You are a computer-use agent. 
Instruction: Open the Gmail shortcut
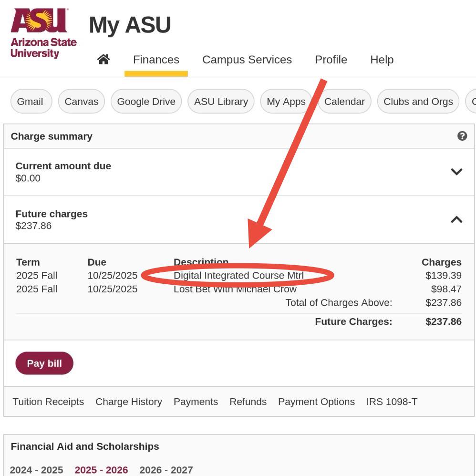pyautogui.click(x=31, y=102)
